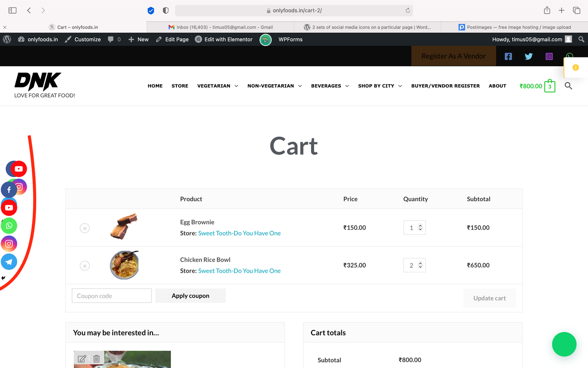The width and height of the screenshot is (588, 368).
Task: Click the yellow info notification icon
Action: point(576,68)
